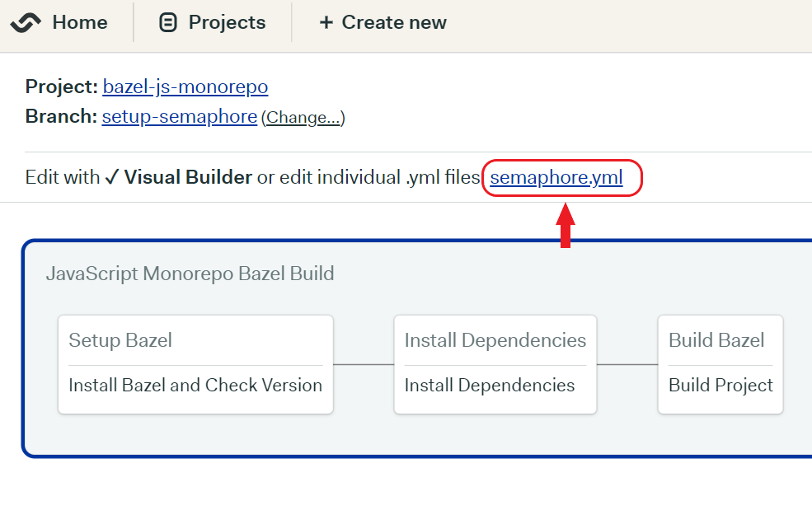This screenshot has width=812, height=524.
Task: Click the Project: label
Action: [x=62, y=87]
